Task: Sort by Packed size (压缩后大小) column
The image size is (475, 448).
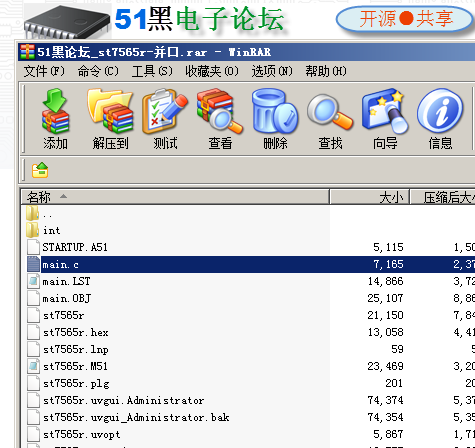Action: pyautogui.click(x=443, y=197)
